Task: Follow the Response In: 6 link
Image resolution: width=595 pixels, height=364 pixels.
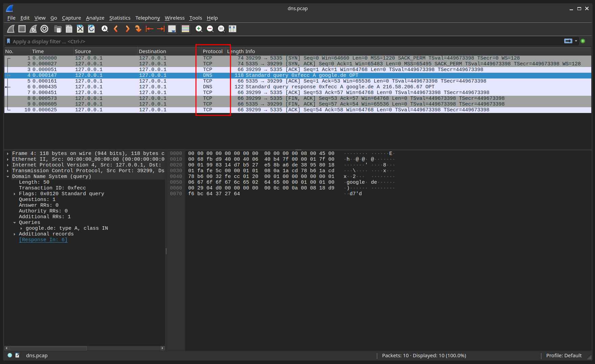Action: click(43, 240)
